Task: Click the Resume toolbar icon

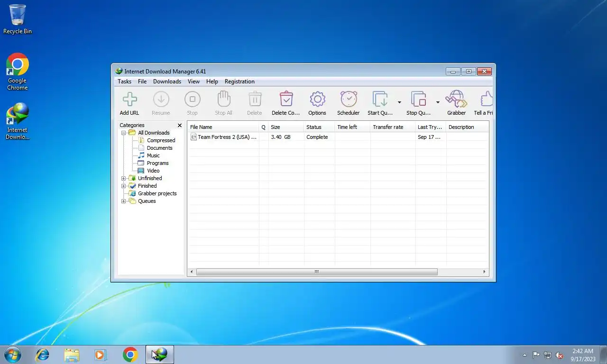Action: tap(161, 99)
